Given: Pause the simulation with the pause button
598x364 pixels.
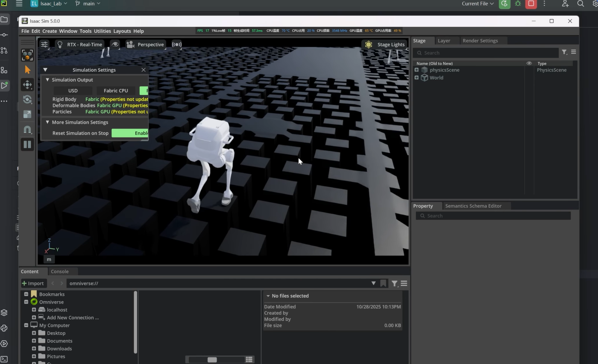Looking at the screenshot, I should click(27, 145).
